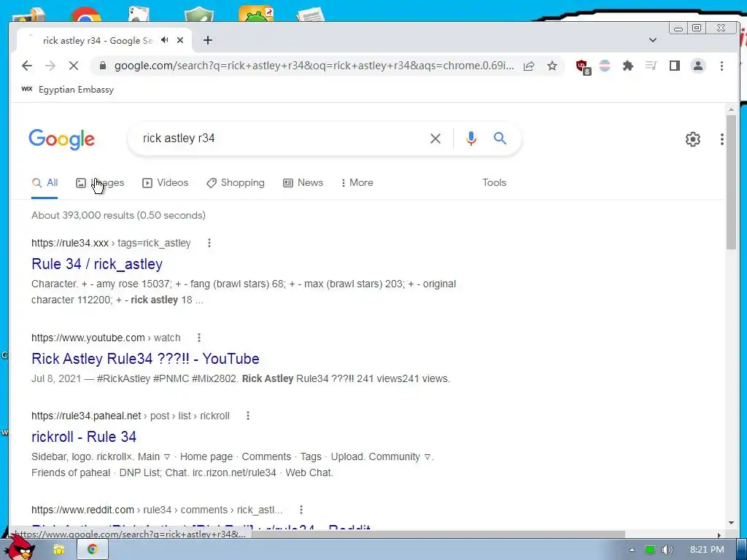Focus the Google search text box
This screenshot has width=747, height=560.
[x=281, y=139]
